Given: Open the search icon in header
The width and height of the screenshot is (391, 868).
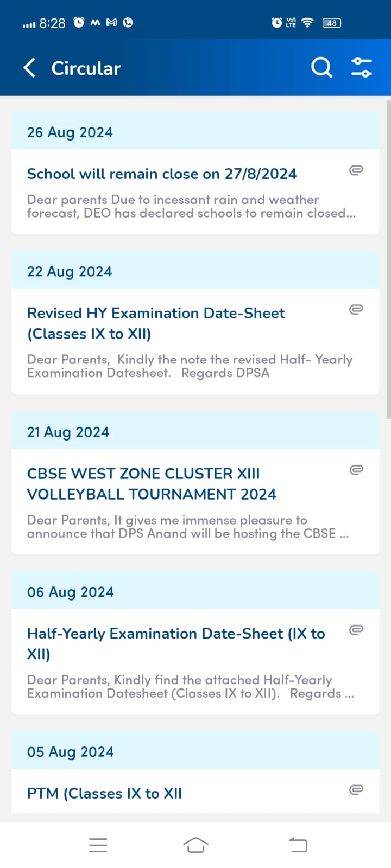Looking at the screenshot, I should [321, 68].
